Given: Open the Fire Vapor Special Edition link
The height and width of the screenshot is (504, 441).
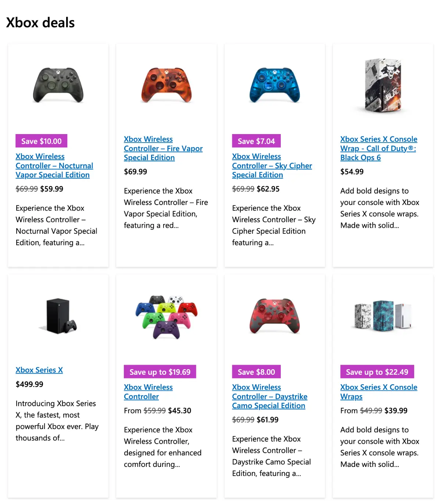Looking at the screenshot, I should click(x=163, y=148).
